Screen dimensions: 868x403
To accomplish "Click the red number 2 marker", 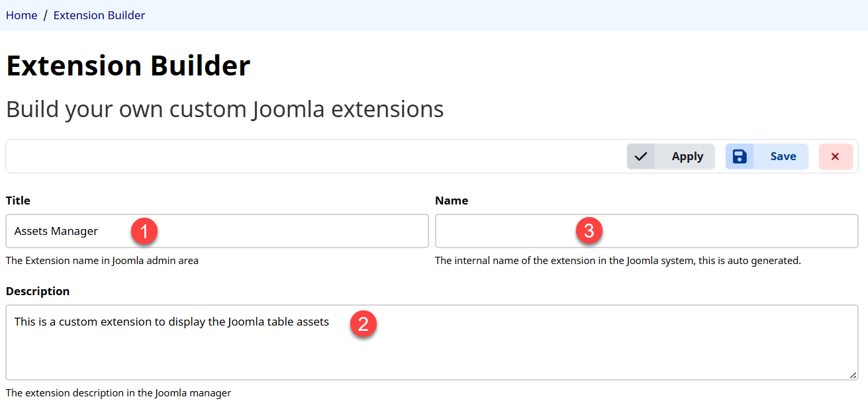I will [x=363, y=324].
